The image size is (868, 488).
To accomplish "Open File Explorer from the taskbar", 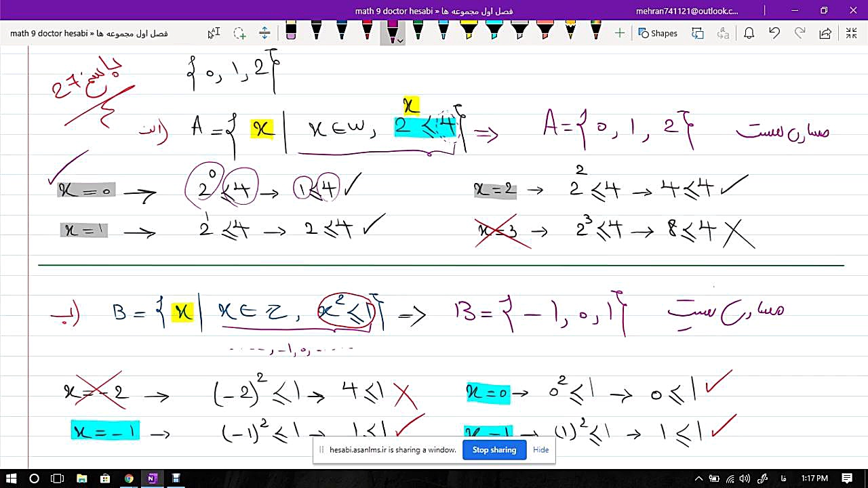I will point(81,479).
